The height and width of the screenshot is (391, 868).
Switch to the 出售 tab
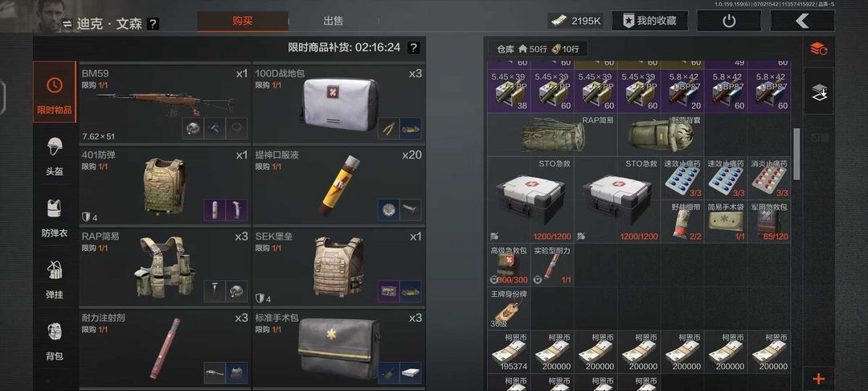(x=334, y=21)
